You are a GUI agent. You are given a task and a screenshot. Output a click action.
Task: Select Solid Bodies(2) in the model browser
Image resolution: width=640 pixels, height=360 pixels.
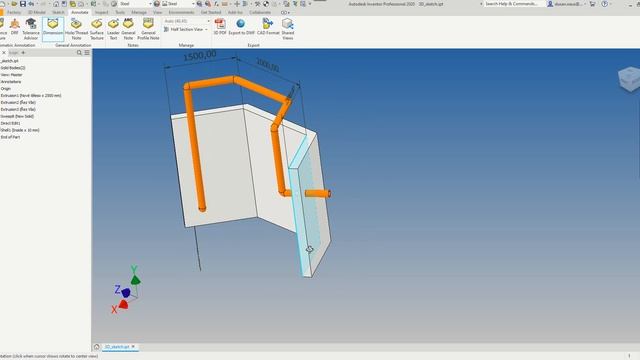[x=13, y=68]
